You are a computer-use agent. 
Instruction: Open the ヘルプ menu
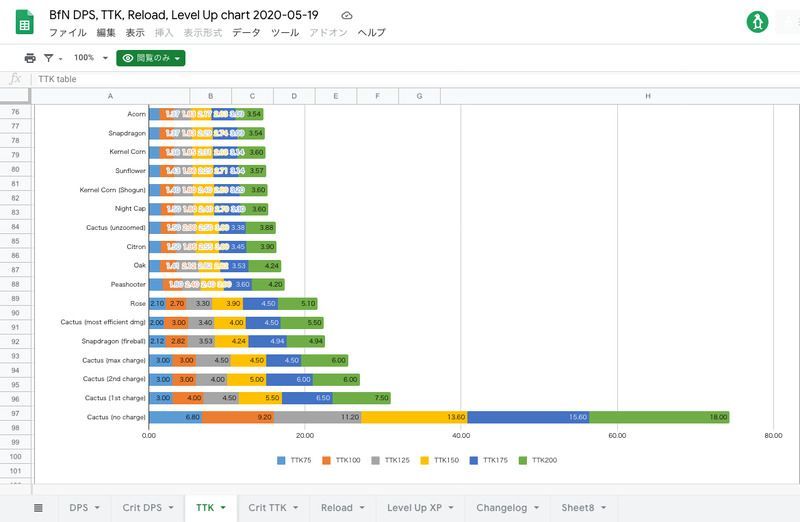pyautogui.click(x=371, y=33)
